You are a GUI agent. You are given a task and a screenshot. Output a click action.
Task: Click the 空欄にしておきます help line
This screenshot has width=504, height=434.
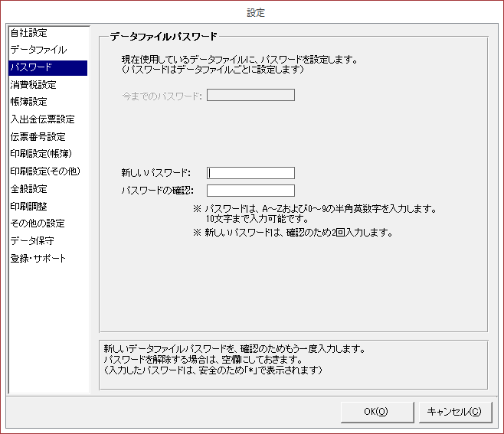[x=203, y=360]
